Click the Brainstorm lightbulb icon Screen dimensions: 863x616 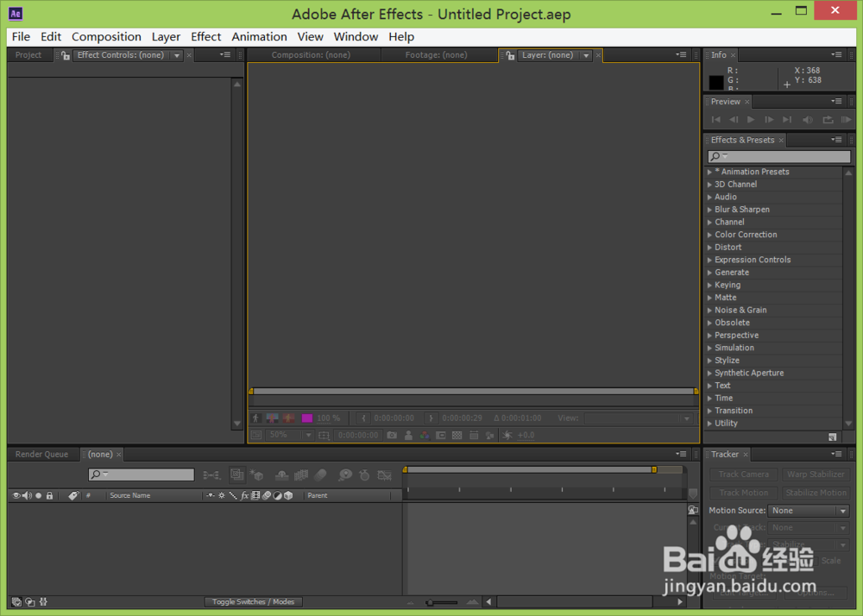pyautogui.click(x=345, y=475)
